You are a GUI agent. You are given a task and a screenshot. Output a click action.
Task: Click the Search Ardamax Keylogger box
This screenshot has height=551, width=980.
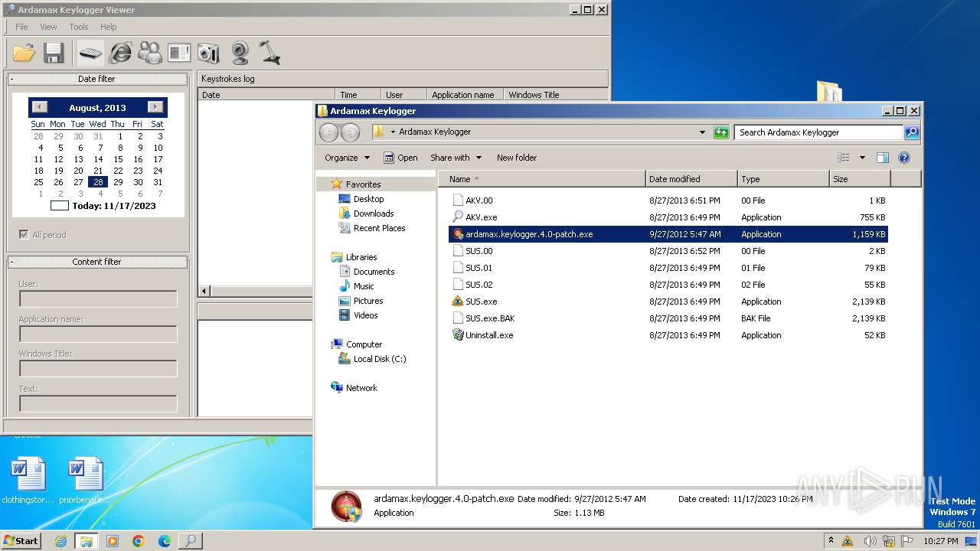coord(818,132)
